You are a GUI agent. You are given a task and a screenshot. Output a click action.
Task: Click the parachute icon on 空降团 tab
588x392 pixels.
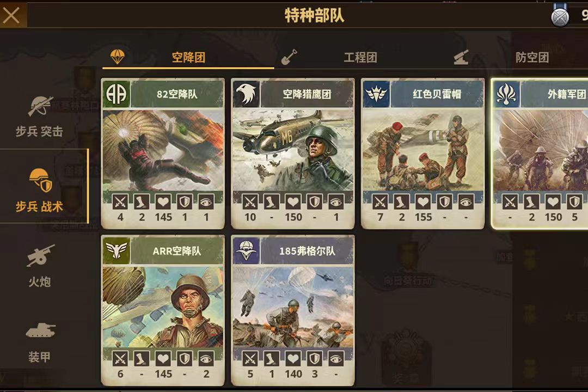[118, 57]
